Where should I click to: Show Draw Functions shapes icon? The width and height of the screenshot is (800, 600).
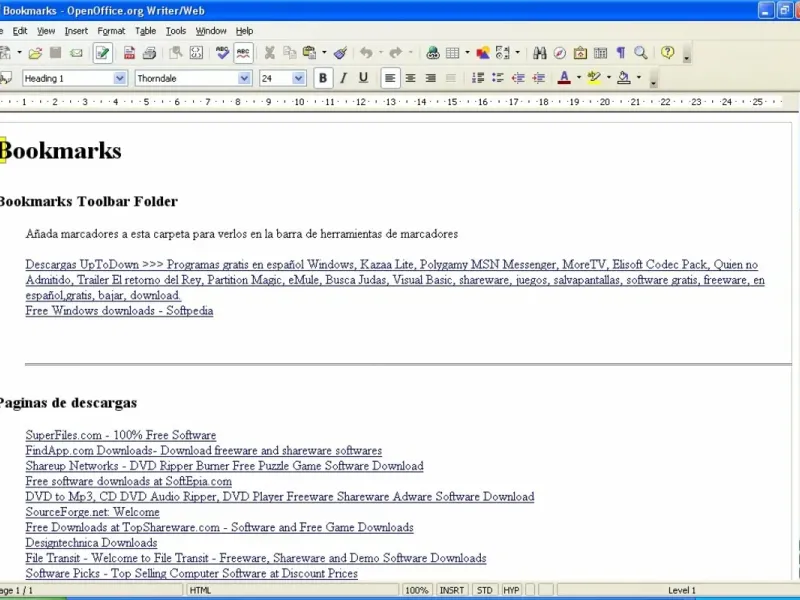pyautogui.click(x=483, y=53)
